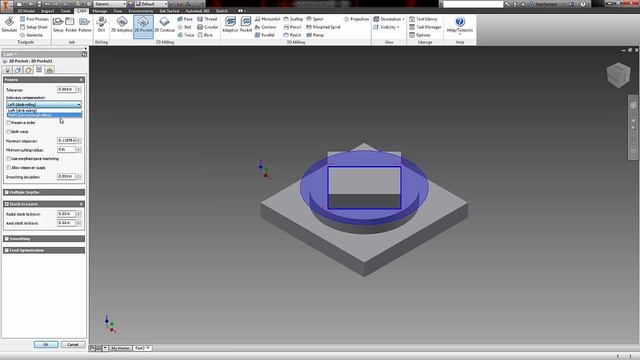Screen dimensions: 640x360
Task: Toggle the Both ways checkbox
Action: point(9,131)
